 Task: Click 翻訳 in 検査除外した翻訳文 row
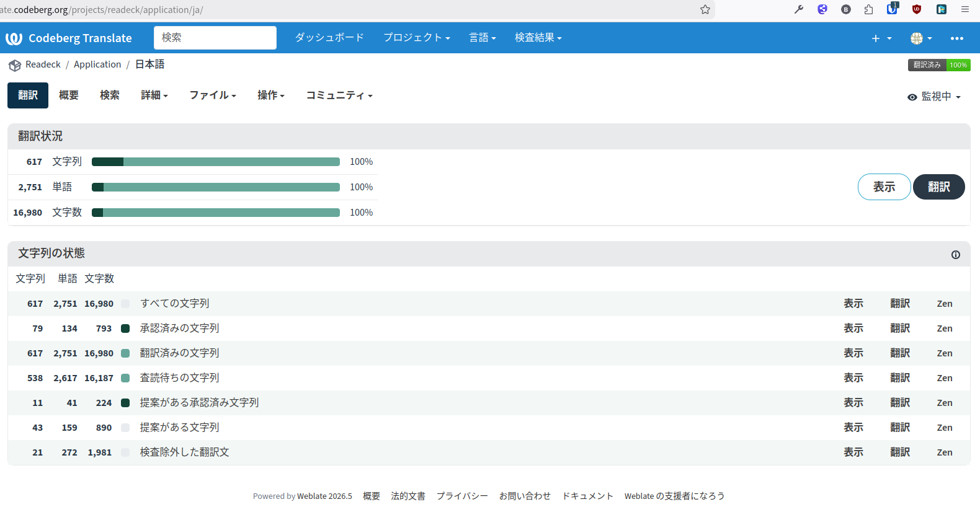pyautogui.click(x=900, y=452)
